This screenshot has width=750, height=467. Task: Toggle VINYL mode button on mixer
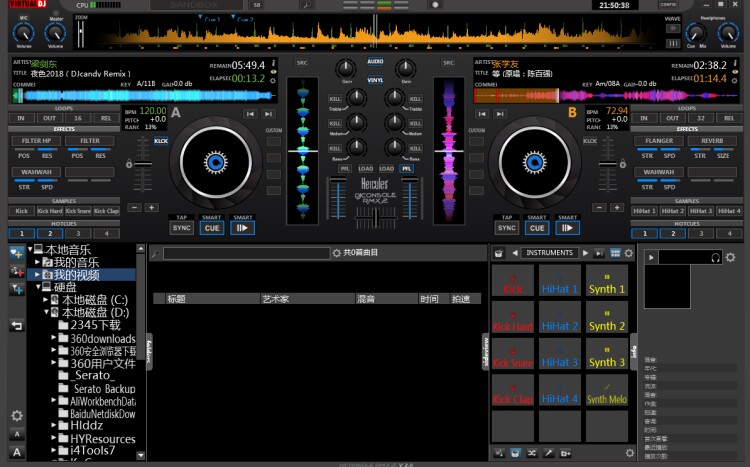pos(375,80)
